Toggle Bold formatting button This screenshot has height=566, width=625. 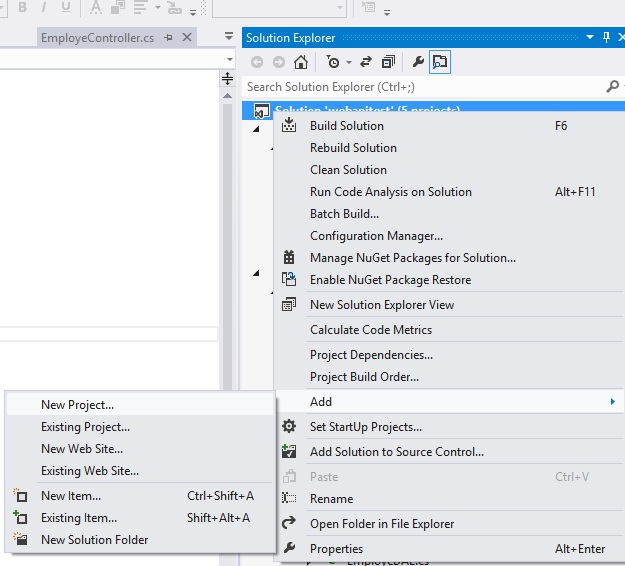click(23, 7)
